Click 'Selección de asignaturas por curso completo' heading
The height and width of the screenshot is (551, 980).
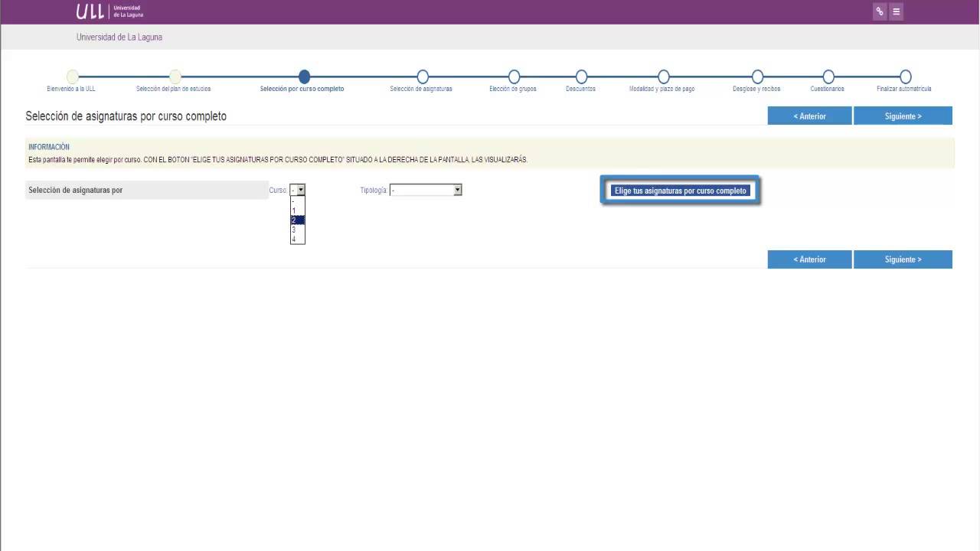pos(126,116)
